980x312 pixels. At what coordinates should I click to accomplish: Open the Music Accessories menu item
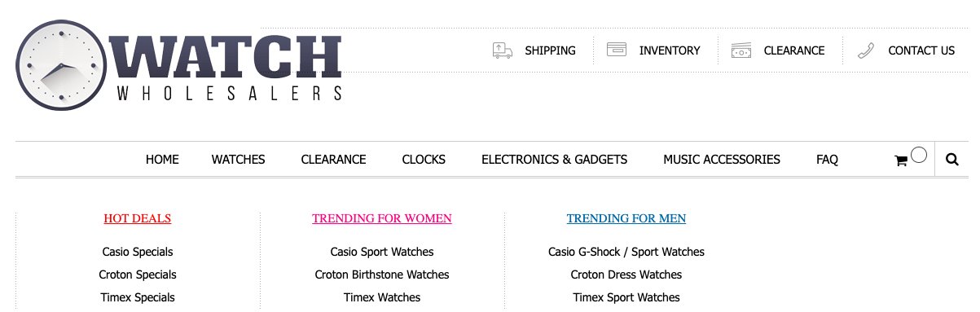(x=722, y=160)
